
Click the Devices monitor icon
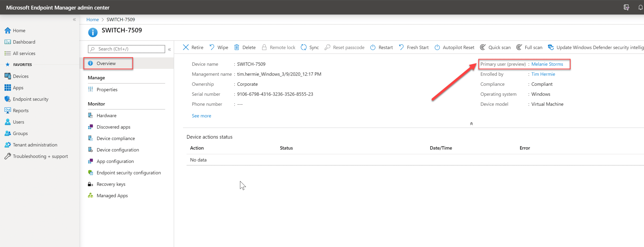pyautogui.click(x=8, y=76)
